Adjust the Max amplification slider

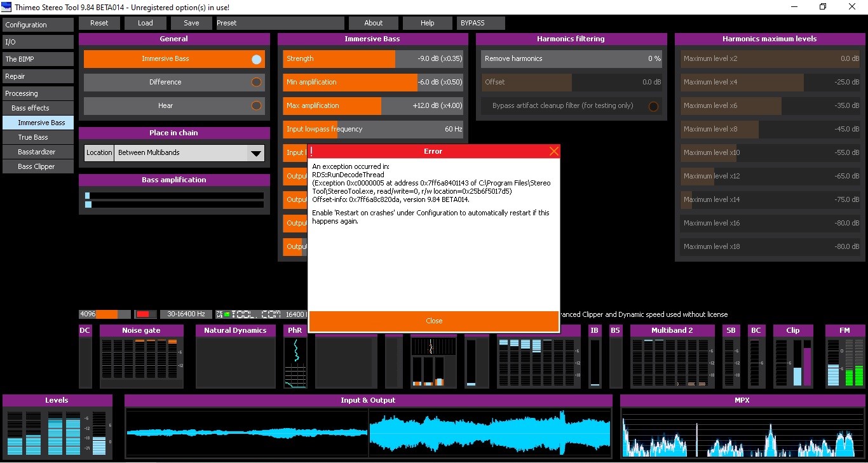coord(373,106)
